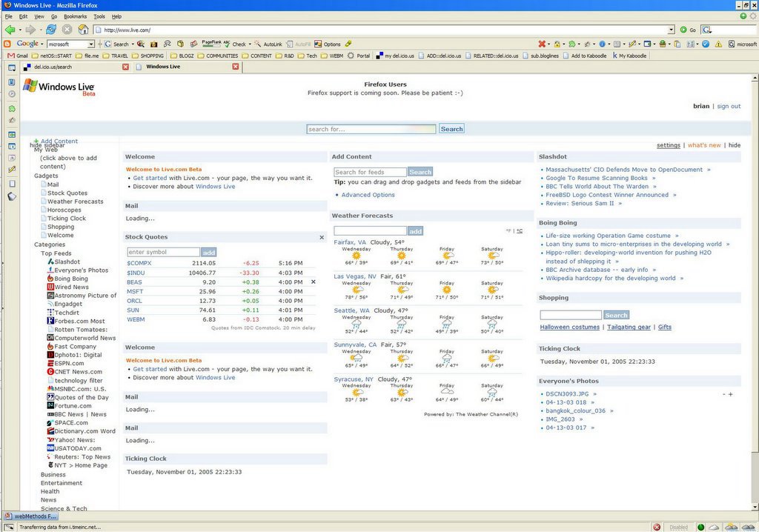Click the main Search button

(x=451, y=129)
